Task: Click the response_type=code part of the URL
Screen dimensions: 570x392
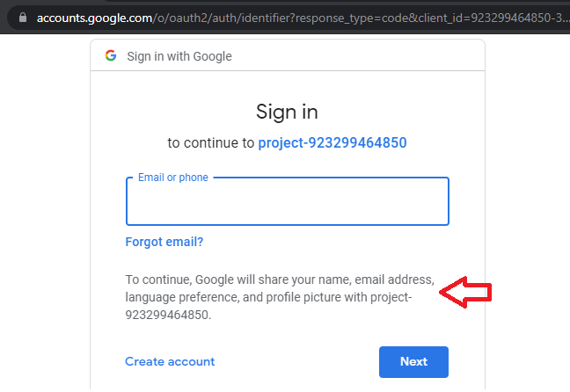Action: tap(332, 17)
